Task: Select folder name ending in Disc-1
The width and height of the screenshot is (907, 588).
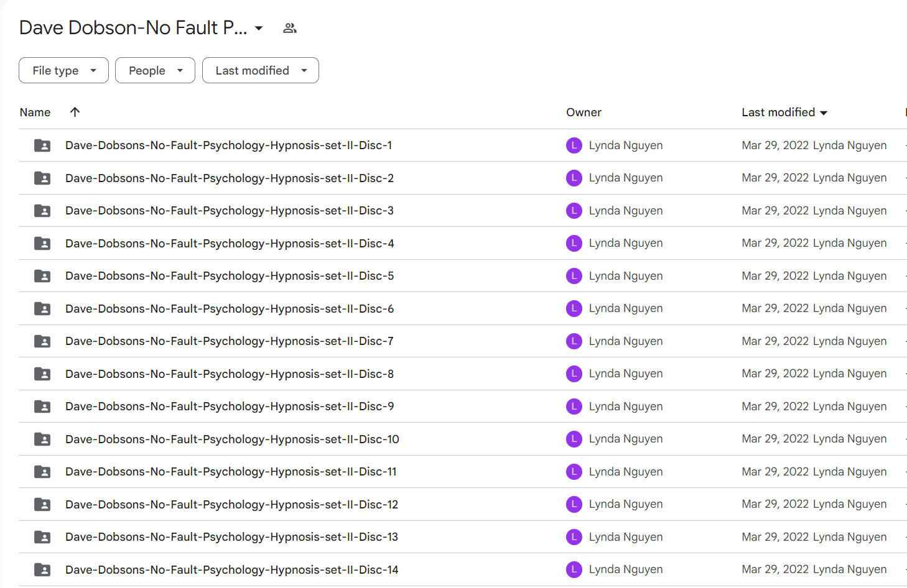Action: pyautogui.click(x=229, y=145)
